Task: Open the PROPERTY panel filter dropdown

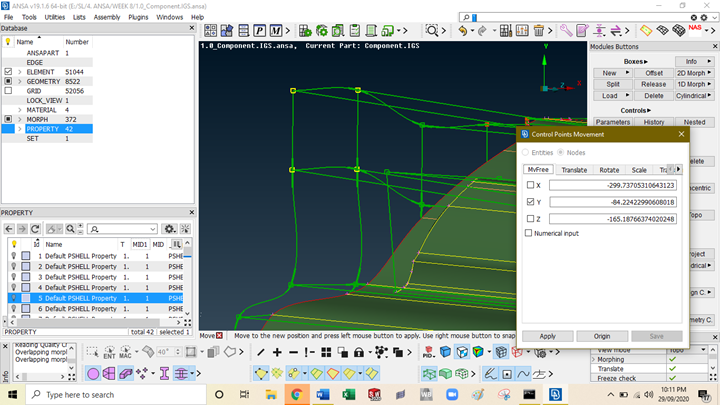Action: pyautogui.click(x=152, y=229)
